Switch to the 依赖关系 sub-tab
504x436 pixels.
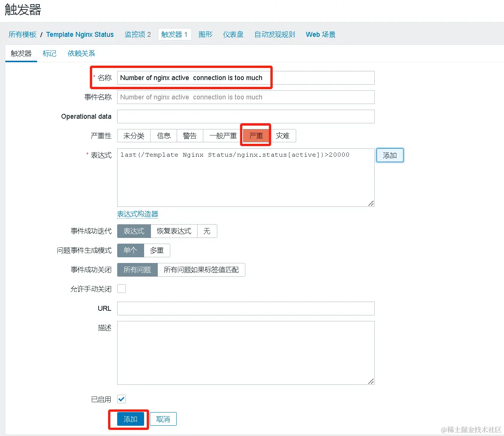[82, 54]
